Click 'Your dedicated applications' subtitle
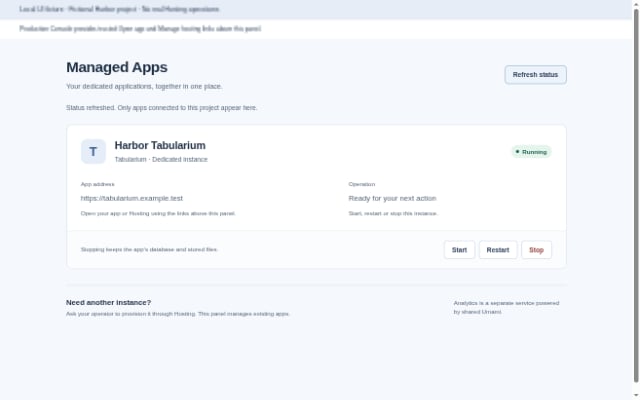Viewport: 640px width, 400px height. [x=144, y=87]
